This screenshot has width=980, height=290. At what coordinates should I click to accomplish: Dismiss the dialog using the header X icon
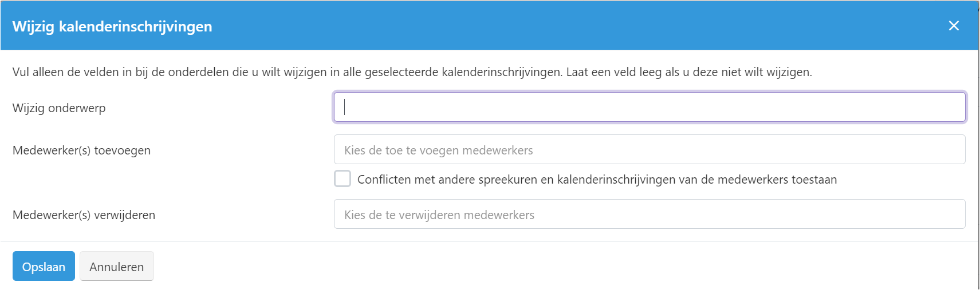pos(954,26)
